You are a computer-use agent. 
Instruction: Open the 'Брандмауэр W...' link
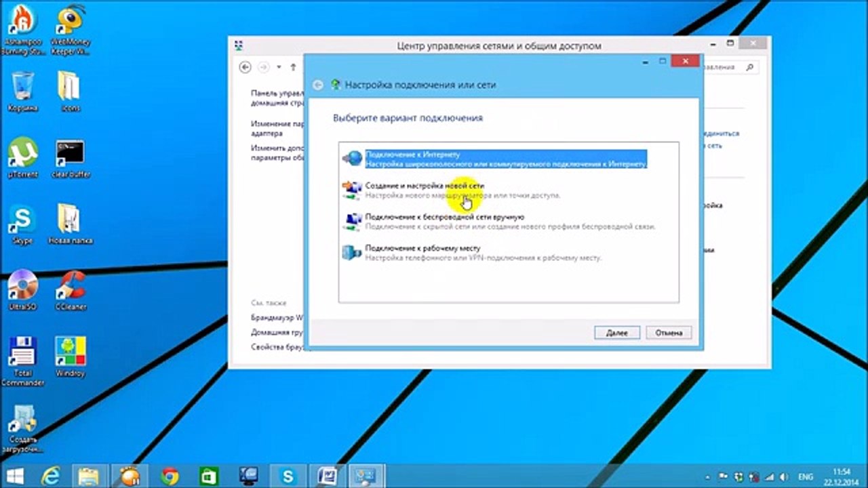coord(277,317)
